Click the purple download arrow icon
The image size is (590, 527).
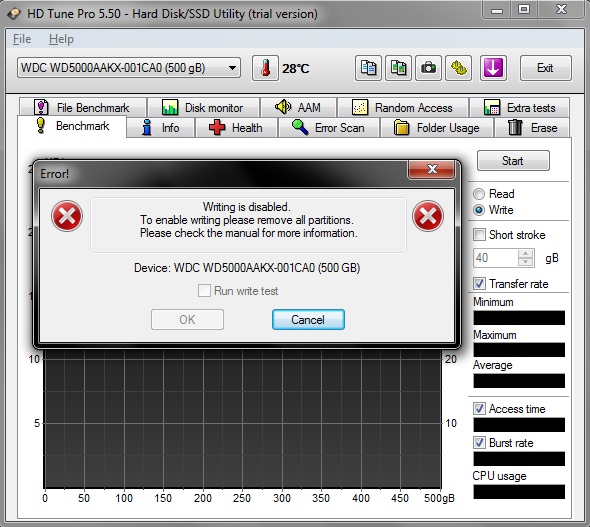[493, 68]
